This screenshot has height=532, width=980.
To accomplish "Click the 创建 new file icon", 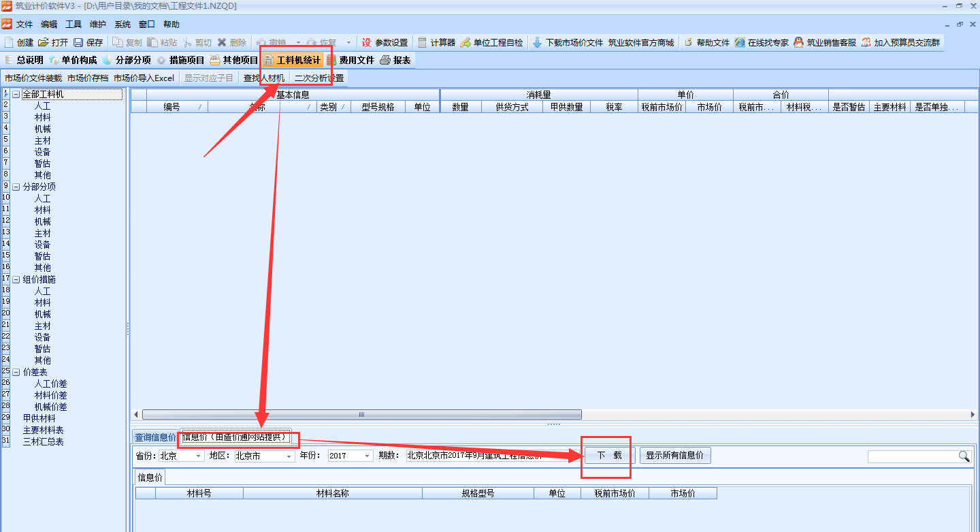I will 9,42.
